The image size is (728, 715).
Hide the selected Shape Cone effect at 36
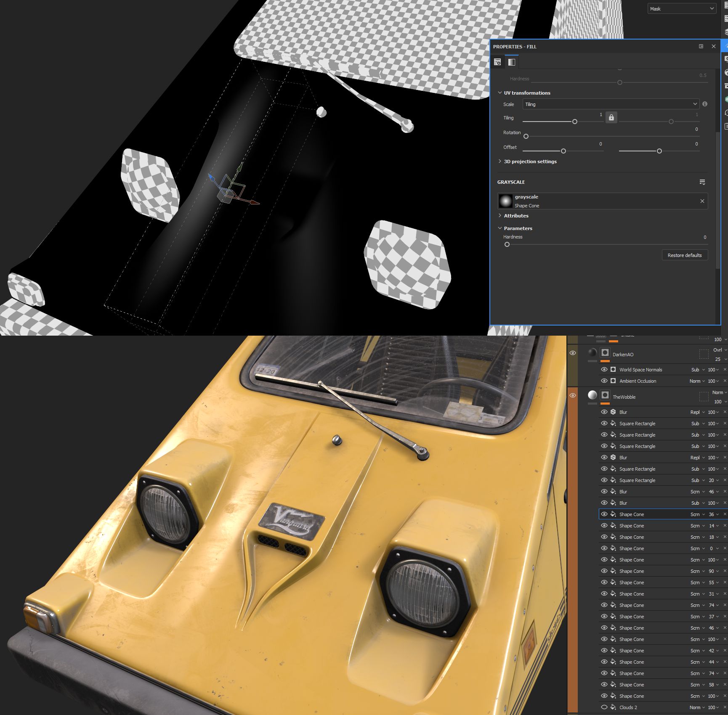(604, 514)
